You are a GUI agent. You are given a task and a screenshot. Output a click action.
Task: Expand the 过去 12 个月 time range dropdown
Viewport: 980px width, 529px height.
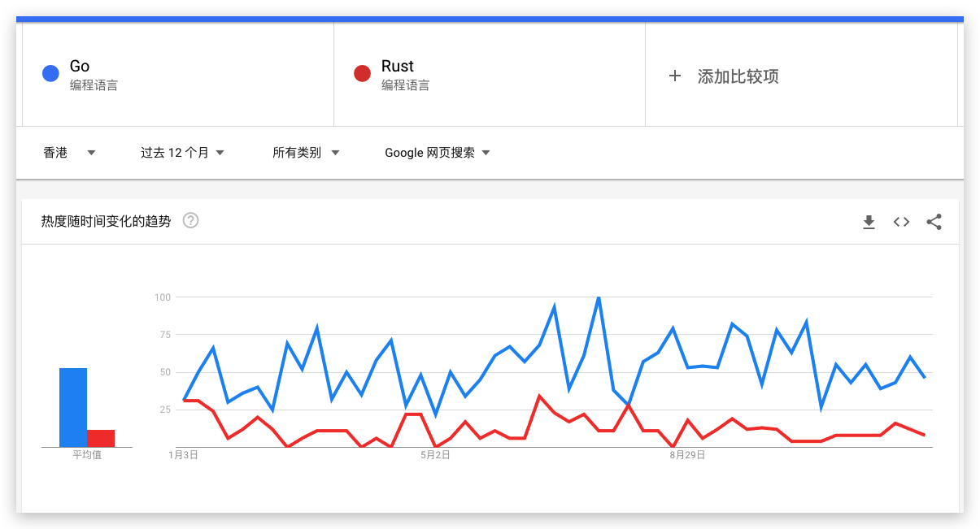[x=183, y=153]
